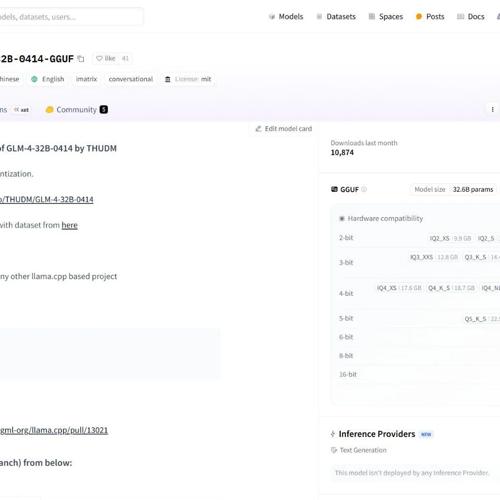Click the 6-bit row label
The width and height of the screenshot is (500, 500).
[346, 337]
